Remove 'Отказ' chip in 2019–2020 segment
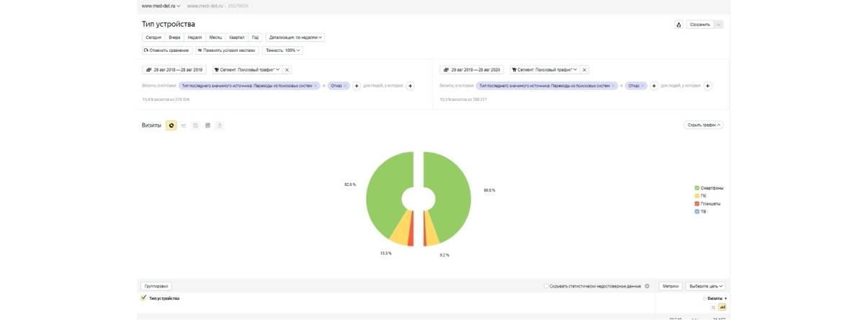 pos(643,86)
